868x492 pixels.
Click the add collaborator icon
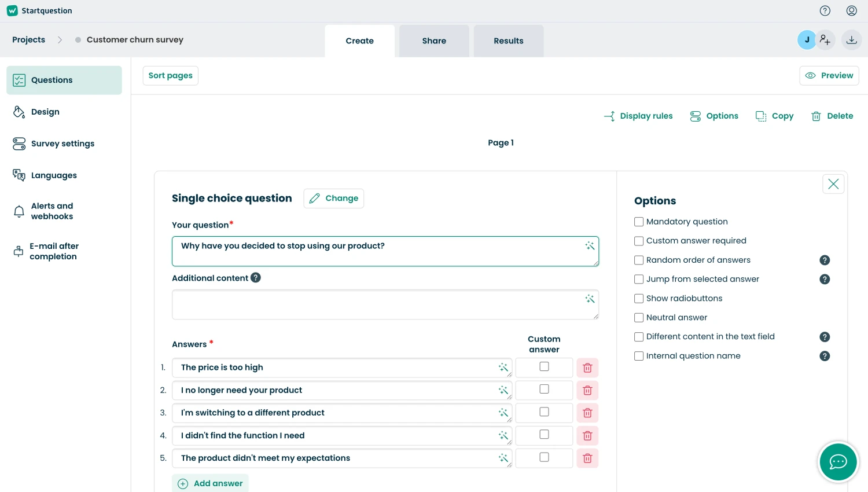[x=825, y=40]
